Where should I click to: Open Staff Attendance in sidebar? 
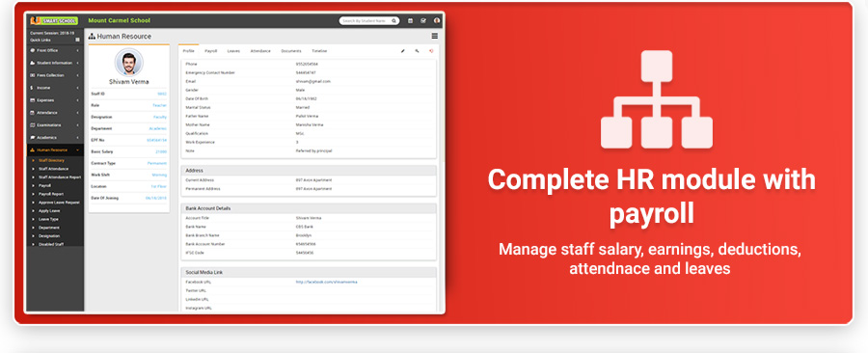54,169
